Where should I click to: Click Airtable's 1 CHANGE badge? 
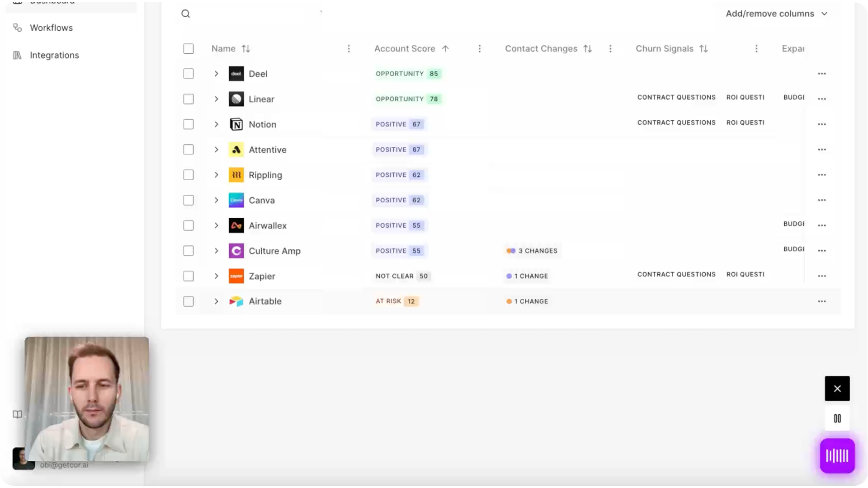[527, 301]
